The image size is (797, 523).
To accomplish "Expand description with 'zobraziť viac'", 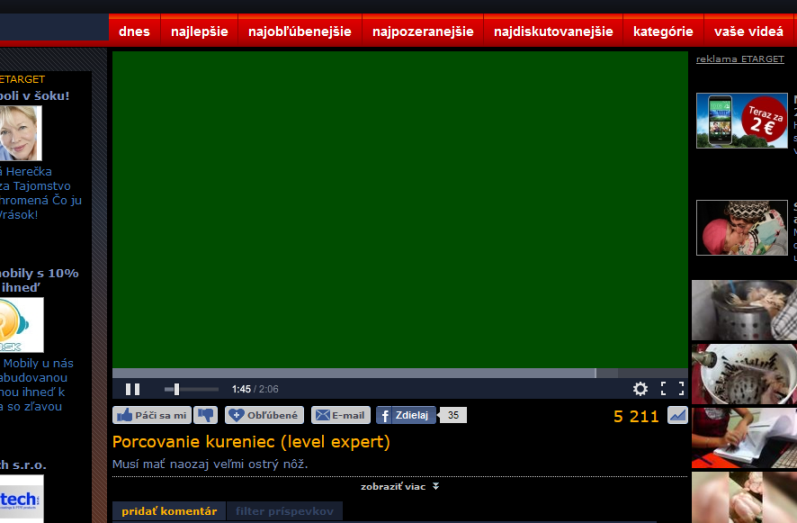I will point(400,487).
